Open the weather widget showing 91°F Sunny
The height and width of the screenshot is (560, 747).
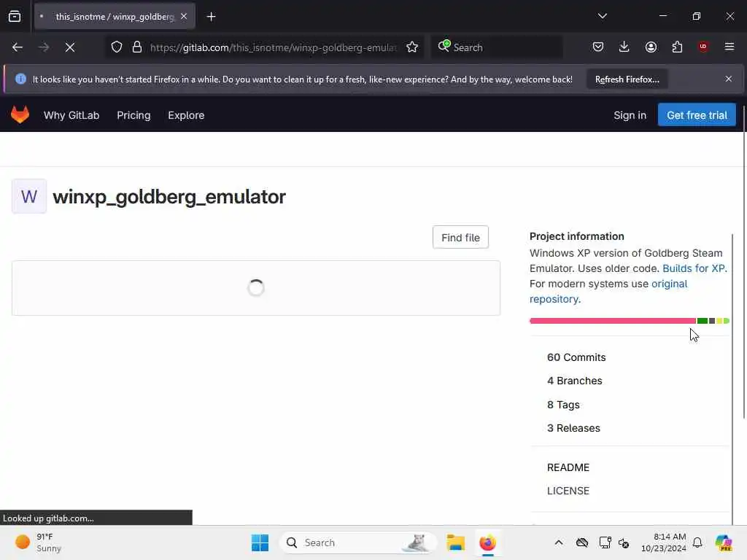[x=38, y=542]
